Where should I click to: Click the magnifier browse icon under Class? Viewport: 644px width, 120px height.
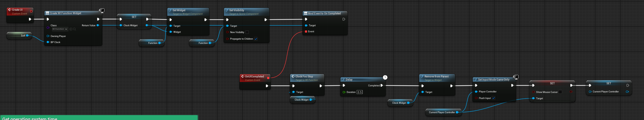[75, 29]
